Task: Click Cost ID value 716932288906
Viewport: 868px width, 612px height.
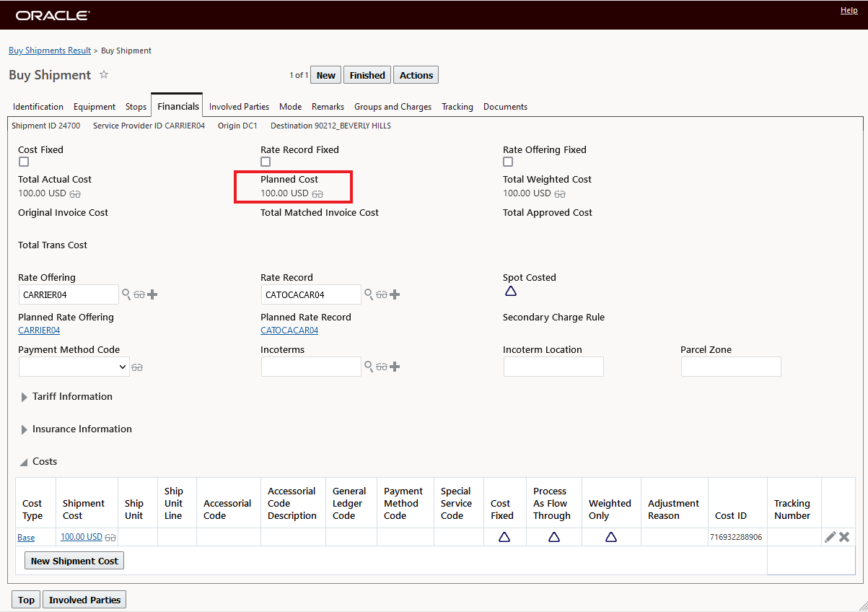Action: (736, 538)
